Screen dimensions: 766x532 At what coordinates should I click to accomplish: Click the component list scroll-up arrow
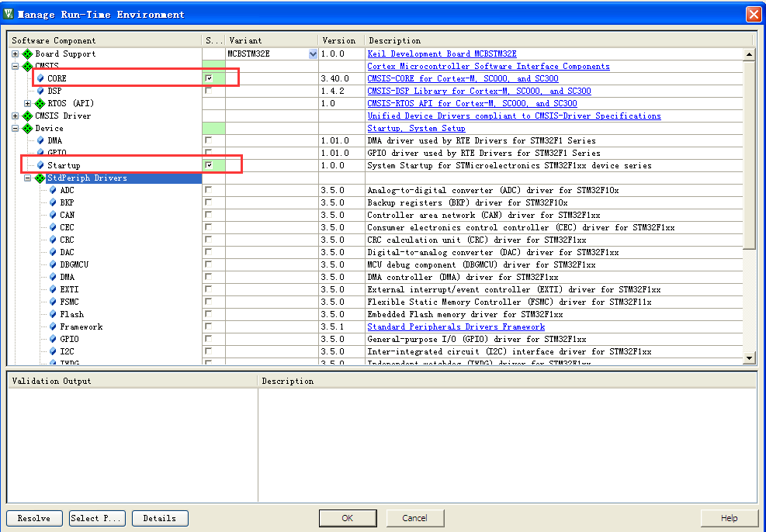pos(750,54)
